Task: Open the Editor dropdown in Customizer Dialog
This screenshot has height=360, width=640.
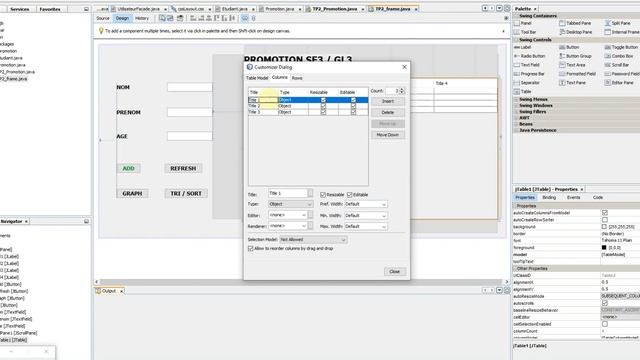Action: click(287, 215)
